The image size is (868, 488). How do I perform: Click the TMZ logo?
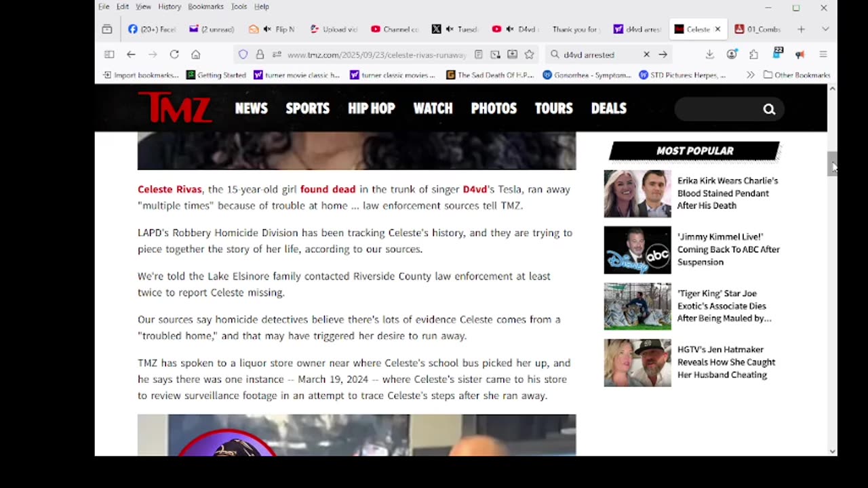pyautogui.click(x=175, y=108)
